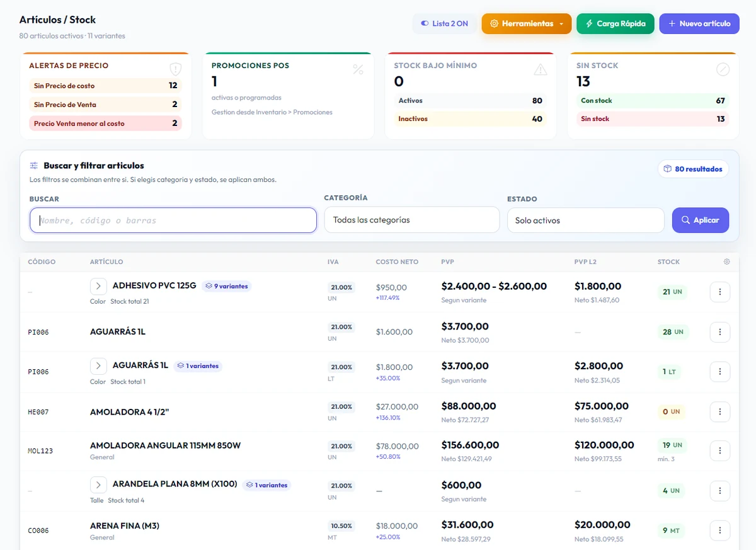Click the Aplicar search button
Screen dimensions: 756x550
click(x=701, y=221)
